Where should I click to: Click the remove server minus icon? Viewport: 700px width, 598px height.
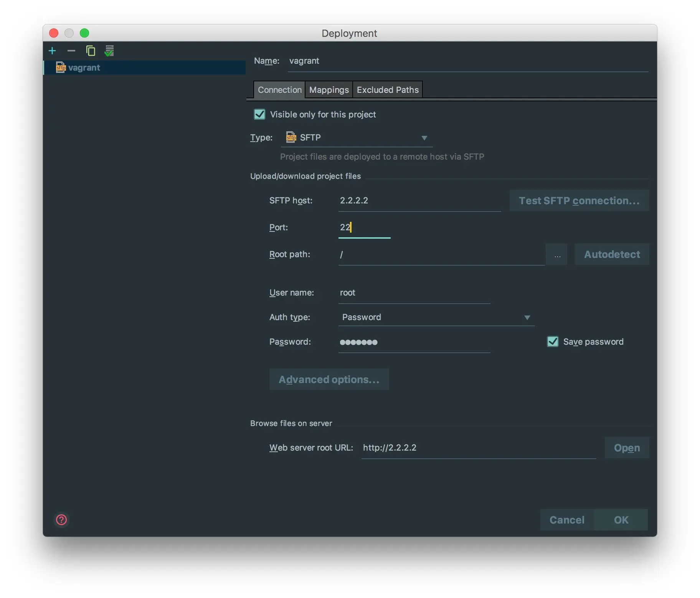(x=71, y=51)
